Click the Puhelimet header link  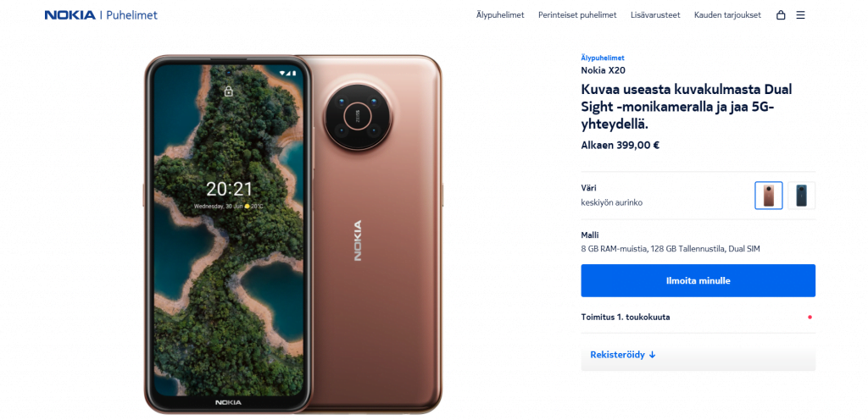(131, 15)
